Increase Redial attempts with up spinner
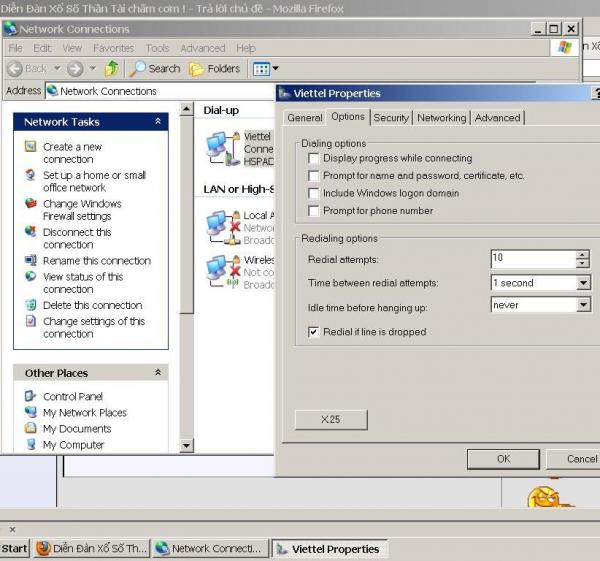Screen dimensions: 600x561 click(582, 255)
